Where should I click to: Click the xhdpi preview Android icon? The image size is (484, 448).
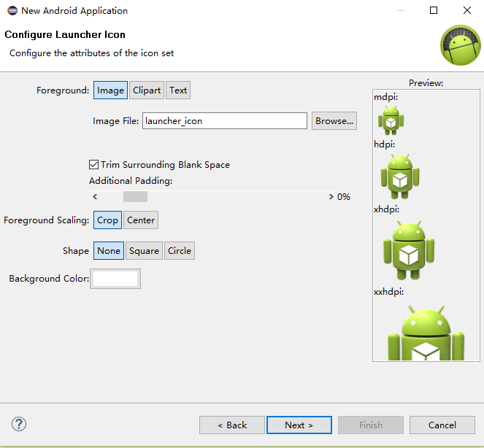(x=409, y=250)
